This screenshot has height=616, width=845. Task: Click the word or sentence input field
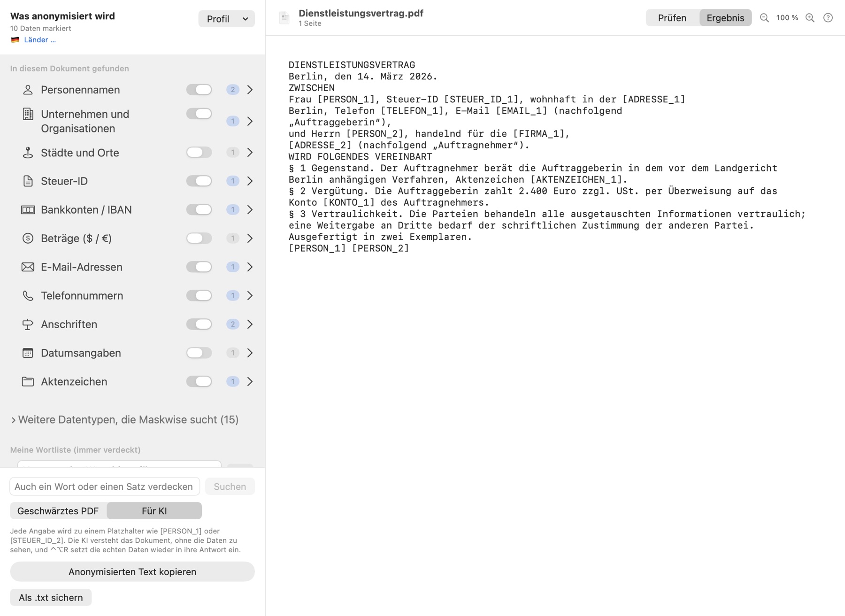click(x=105, y=486)
